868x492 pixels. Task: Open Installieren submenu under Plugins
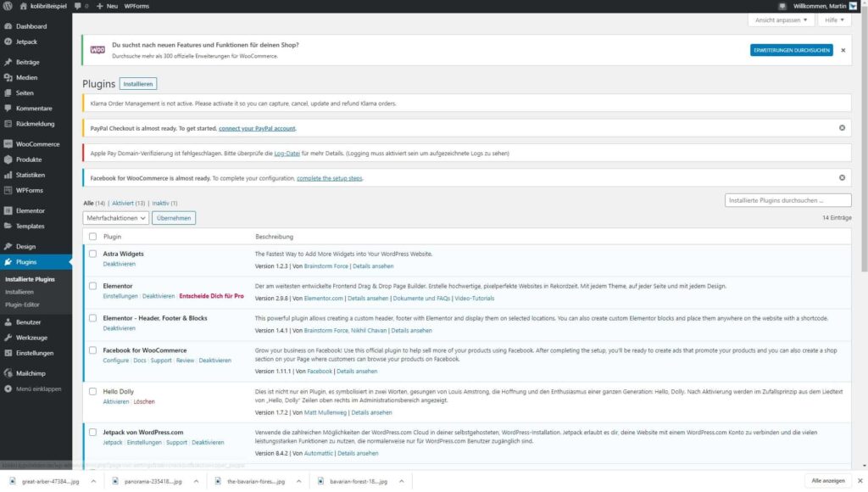click(x=19, y=292)
